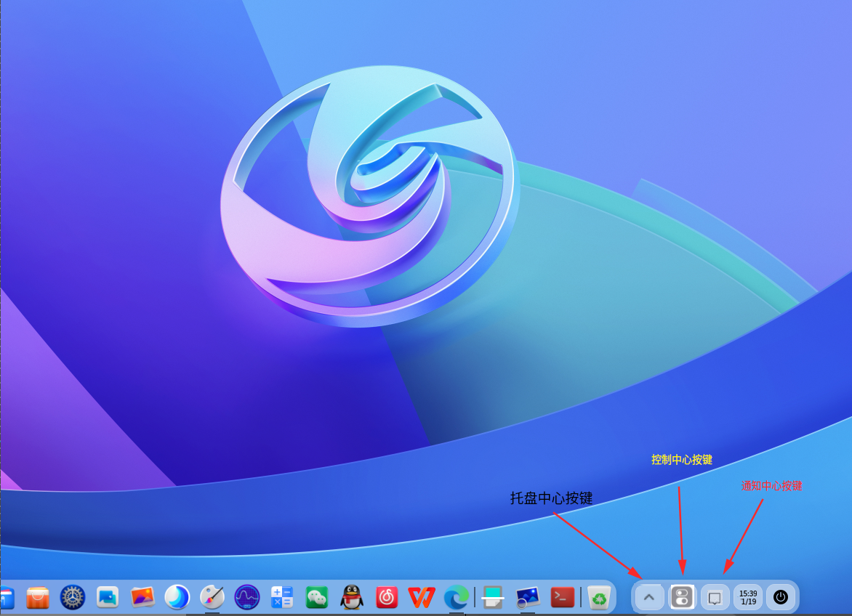Launch WPS Office from dock

[422, 597]
